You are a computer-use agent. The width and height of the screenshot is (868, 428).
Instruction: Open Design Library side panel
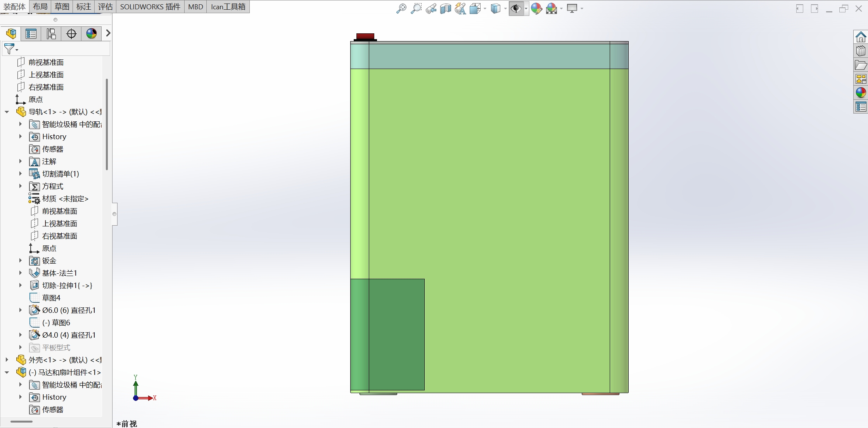point(861,51)
